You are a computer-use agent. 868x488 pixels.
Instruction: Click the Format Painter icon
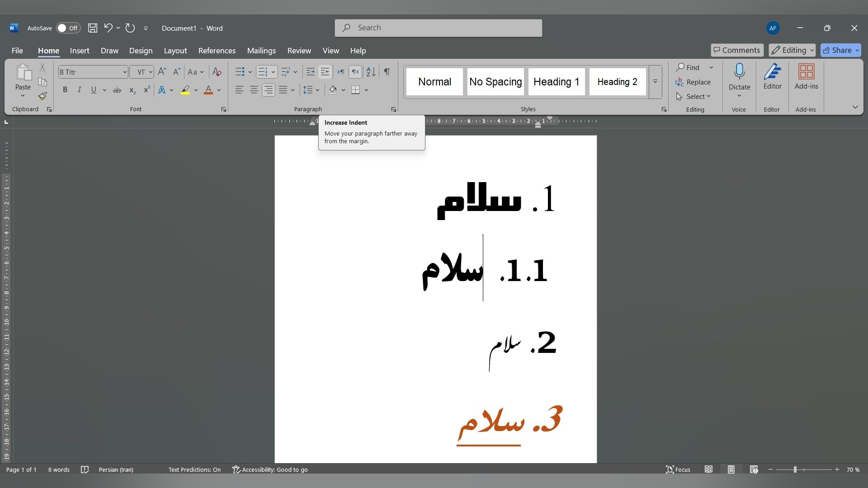(42, 96)
